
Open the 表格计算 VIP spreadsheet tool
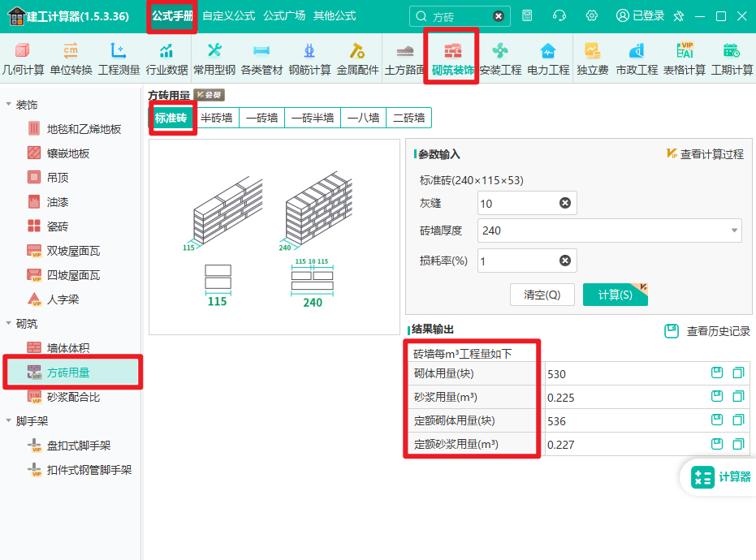tap(685, 58)
